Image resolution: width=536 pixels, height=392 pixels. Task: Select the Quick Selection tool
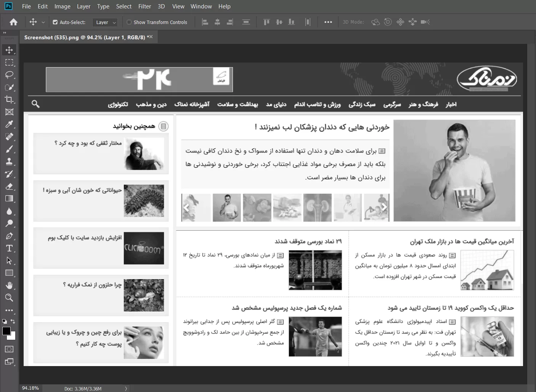pos(9,87)
